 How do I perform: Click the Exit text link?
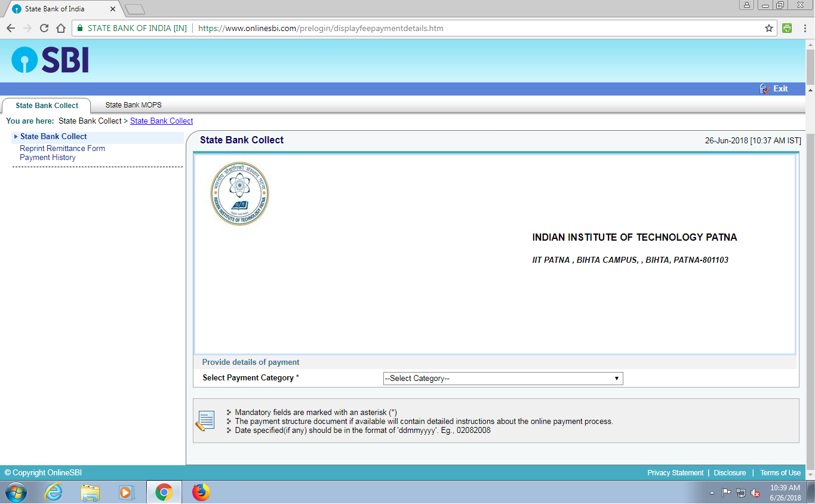(x=781, y=88)
